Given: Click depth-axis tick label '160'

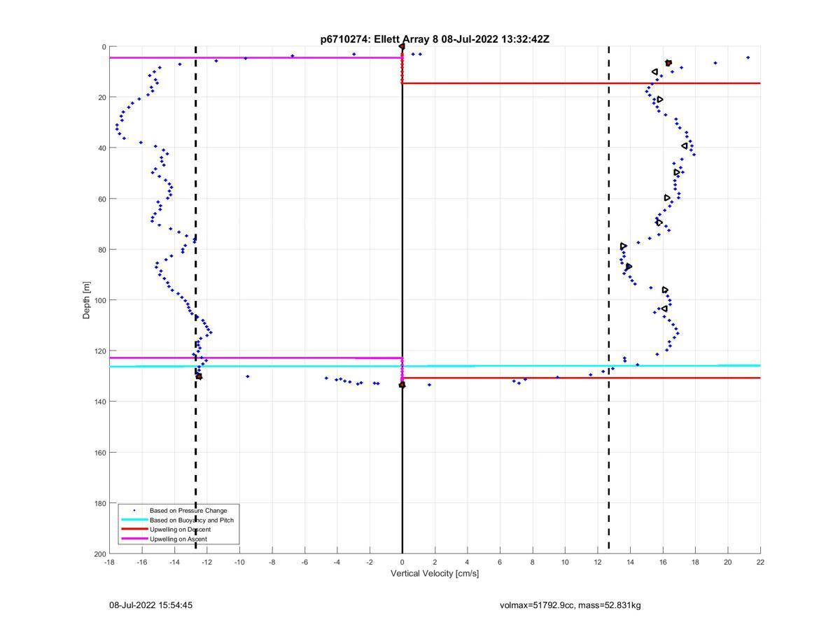Looking at the screenshot, I should [99, 452].
